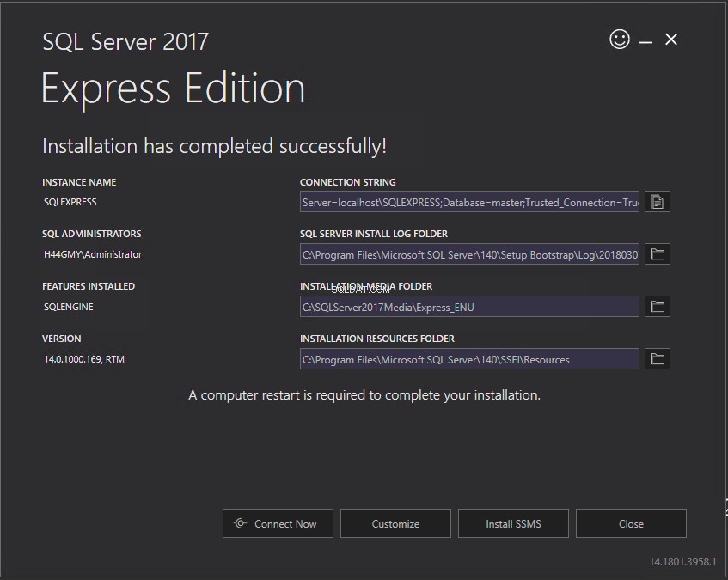728x580 pixels.
Task: Click the Install SSMS button
Action: (x=513, y=523)
